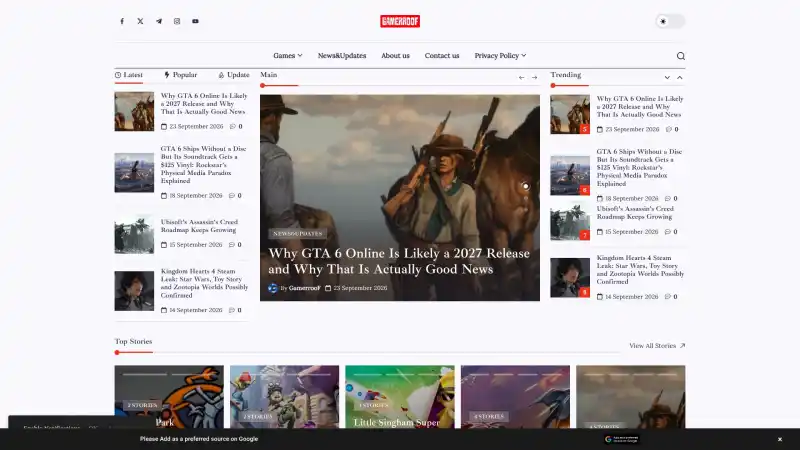Screen dimensions: 800x450
Task: Open the Facebook social icon
Action: coord(122,21)
